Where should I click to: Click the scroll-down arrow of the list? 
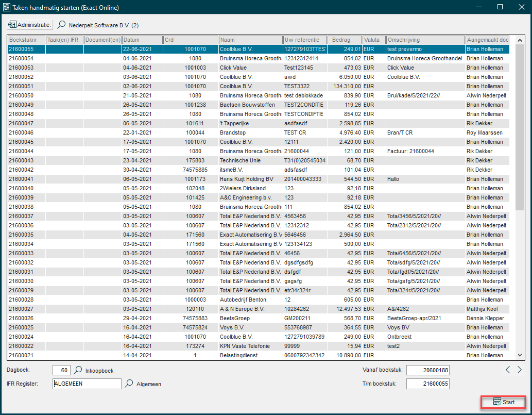click(520, 355)
